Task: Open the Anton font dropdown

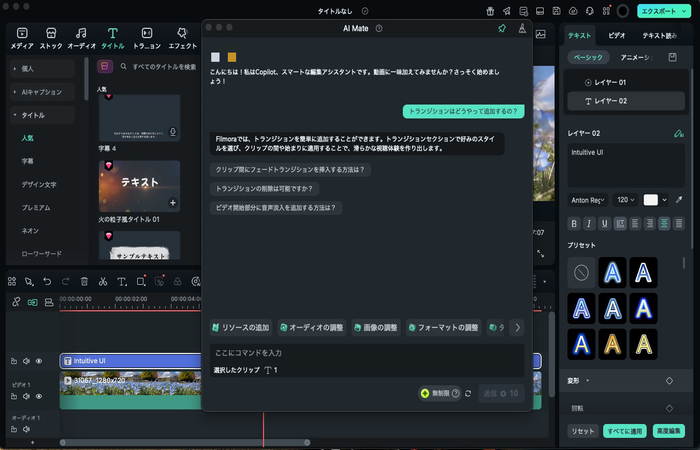Action: point(588,200)
